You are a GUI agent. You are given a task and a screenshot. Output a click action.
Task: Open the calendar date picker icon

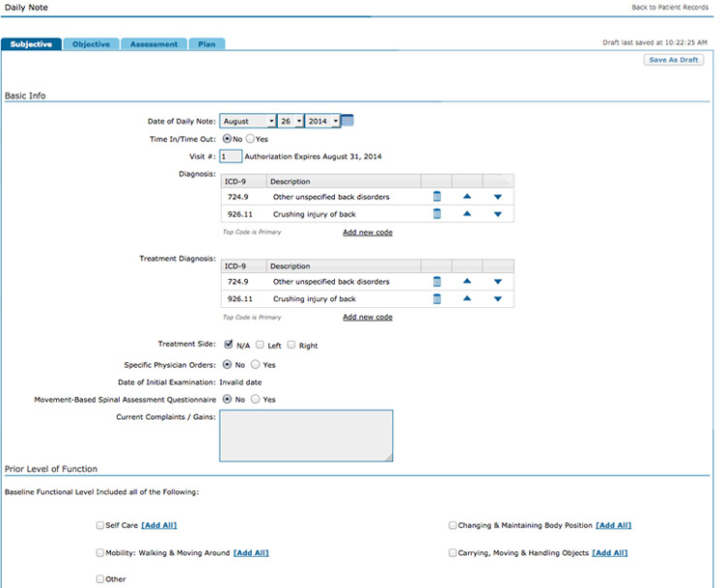[x=347, y=121]
